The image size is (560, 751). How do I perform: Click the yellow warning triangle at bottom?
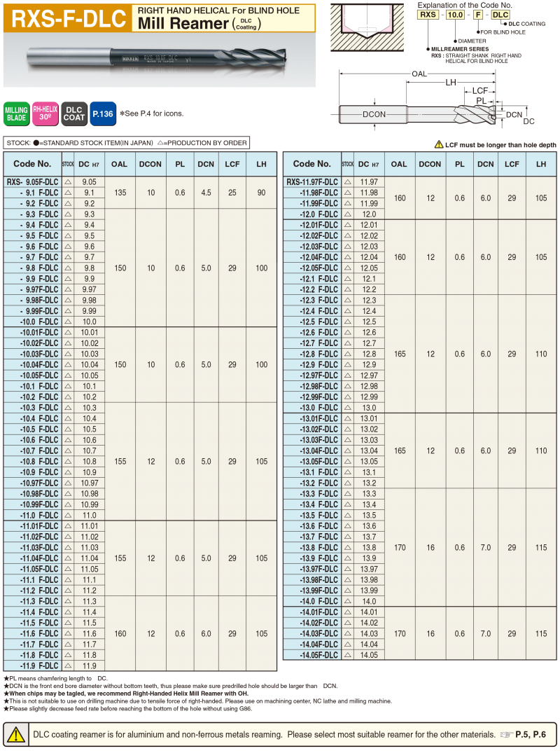15,735
